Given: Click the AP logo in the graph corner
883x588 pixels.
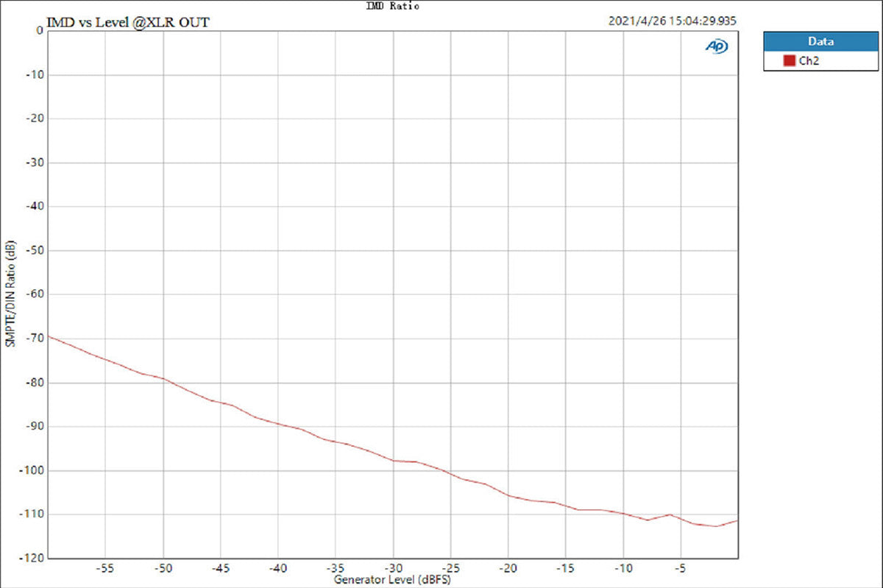Looking at the screenshot, I should [x=715, y=46].
